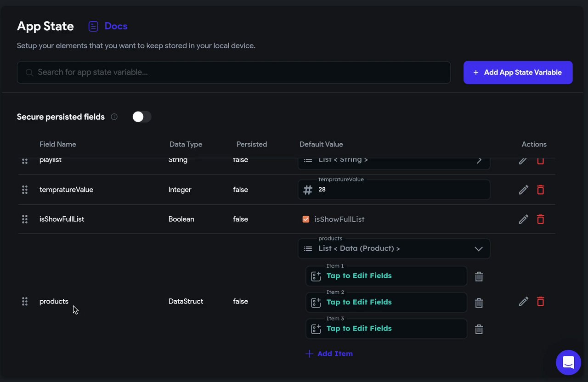Screen dimensions: 588x382
Task: Uncheck the isShowFullList checkbox
Action: [306, 219]
